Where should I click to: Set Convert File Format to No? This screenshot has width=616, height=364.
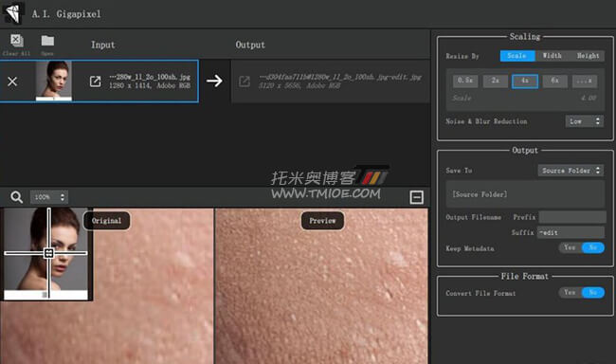pos(593,293)
